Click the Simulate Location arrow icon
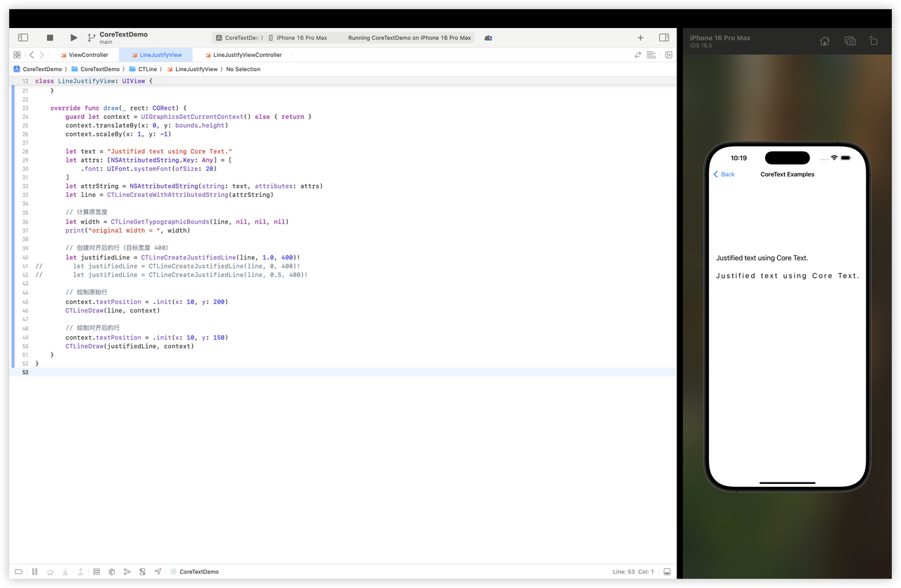Screen dimensions: 901x588 click(x=158, y=572)
